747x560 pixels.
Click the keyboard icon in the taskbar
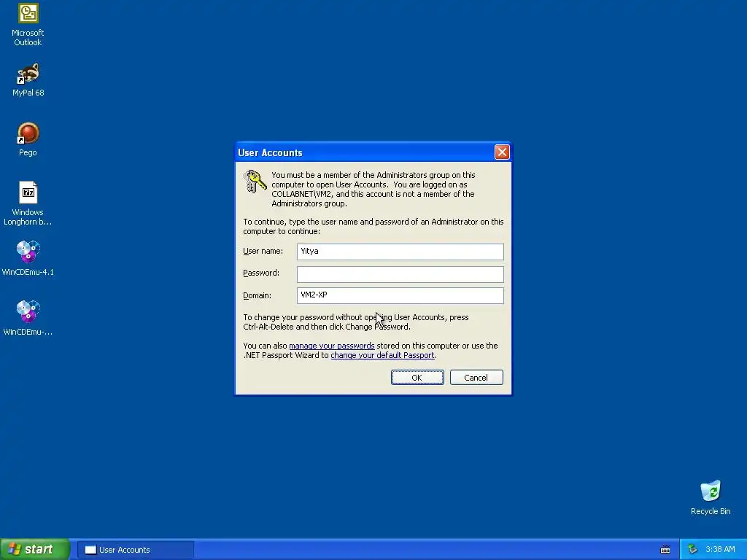[x=665, y=550]
